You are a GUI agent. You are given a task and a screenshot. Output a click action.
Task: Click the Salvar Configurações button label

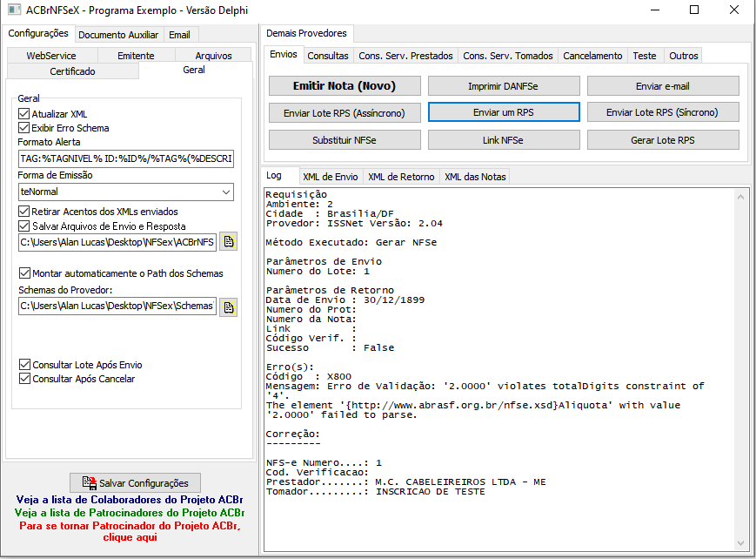point(144,483)
